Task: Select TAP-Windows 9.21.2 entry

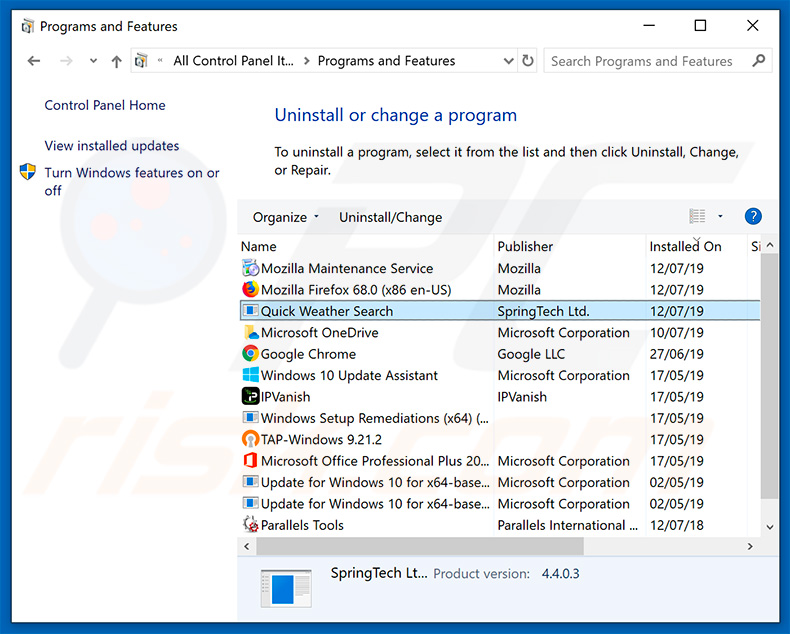Action: (500, 439)
